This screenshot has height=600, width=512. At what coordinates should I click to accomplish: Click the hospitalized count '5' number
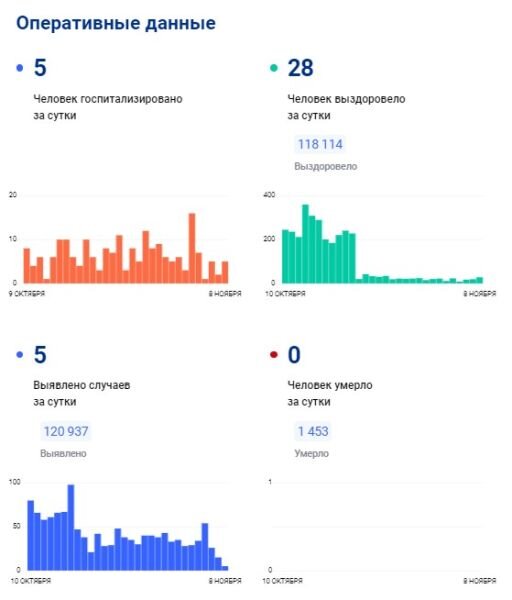40,68
